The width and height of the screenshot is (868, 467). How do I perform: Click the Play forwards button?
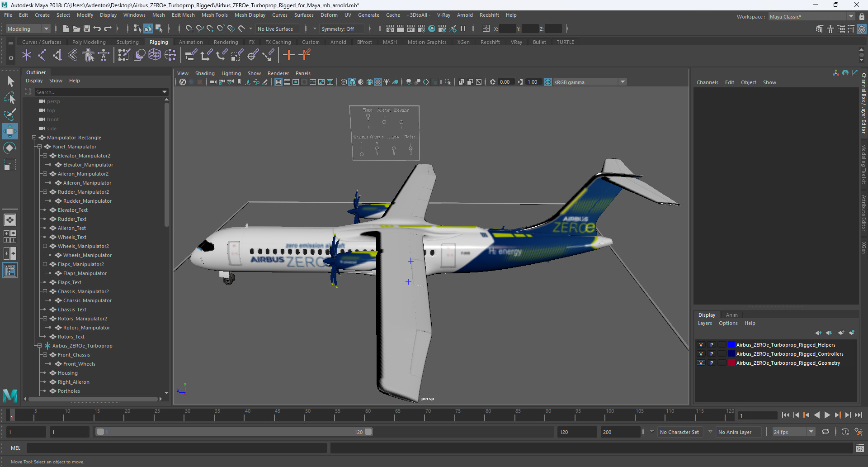pos(827,415)
